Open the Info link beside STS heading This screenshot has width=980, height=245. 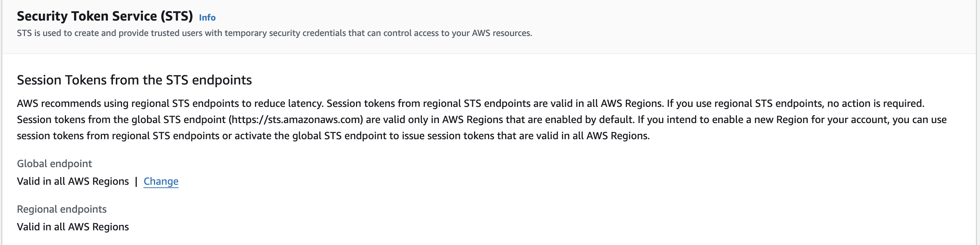pos(208,18)
